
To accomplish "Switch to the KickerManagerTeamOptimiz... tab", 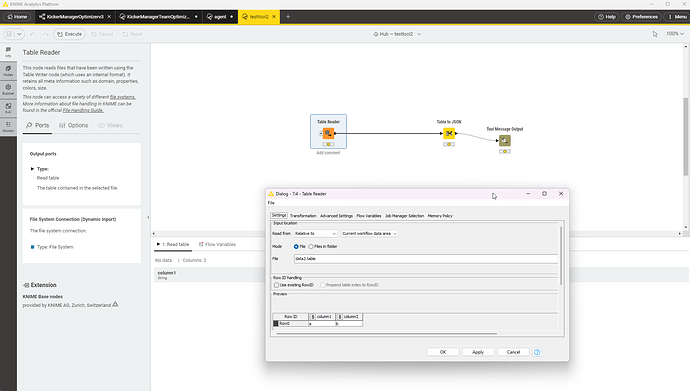I will pyautogui.click(x=158, y=17).
